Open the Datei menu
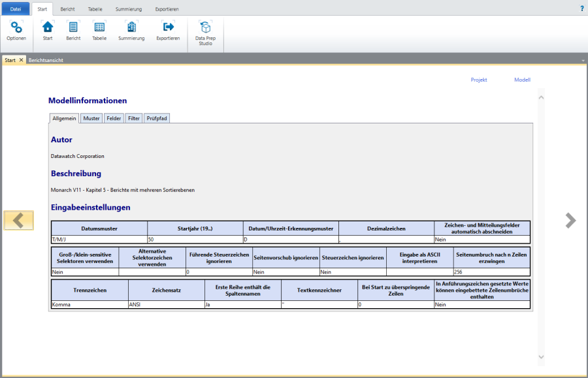 (15, 9)
